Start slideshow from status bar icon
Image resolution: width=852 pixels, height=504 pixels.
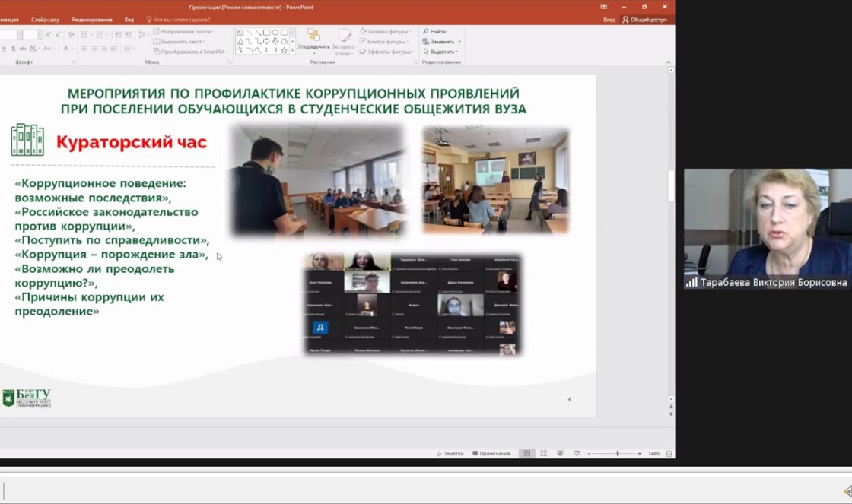coord(576,454)
